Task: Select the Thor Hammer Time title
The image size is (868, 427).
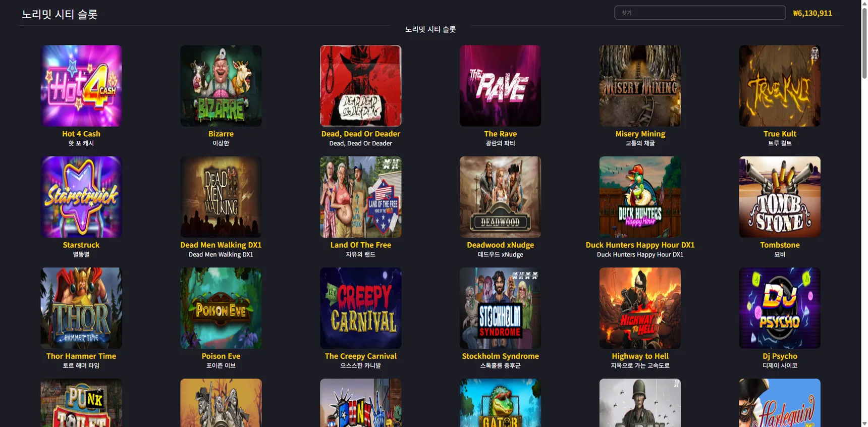Action: pos(81,356)
